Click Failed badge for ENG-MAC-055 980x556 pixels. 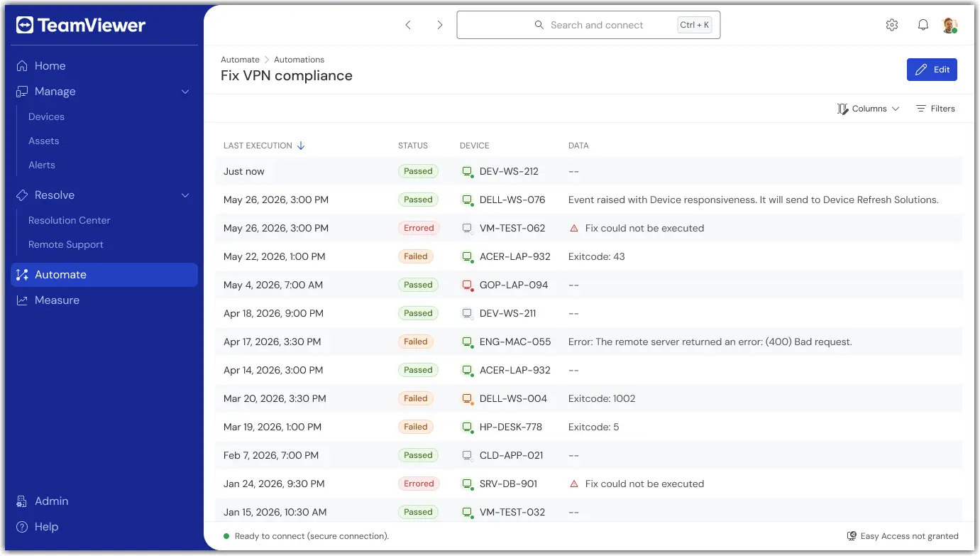[x=415, y=342]
